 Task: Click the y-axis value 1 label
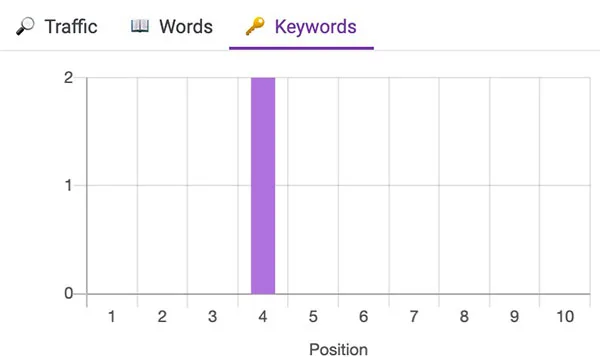(x=68, y=186)
